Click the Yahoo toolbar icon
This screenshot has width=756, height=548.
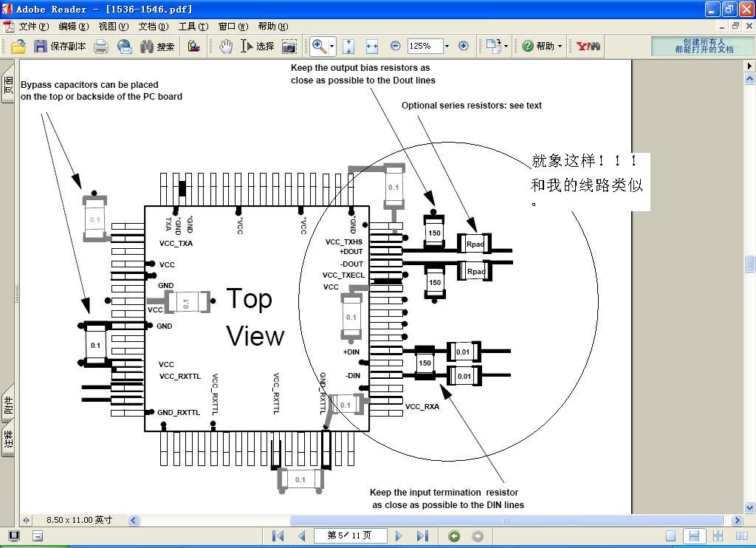(588, 47)
